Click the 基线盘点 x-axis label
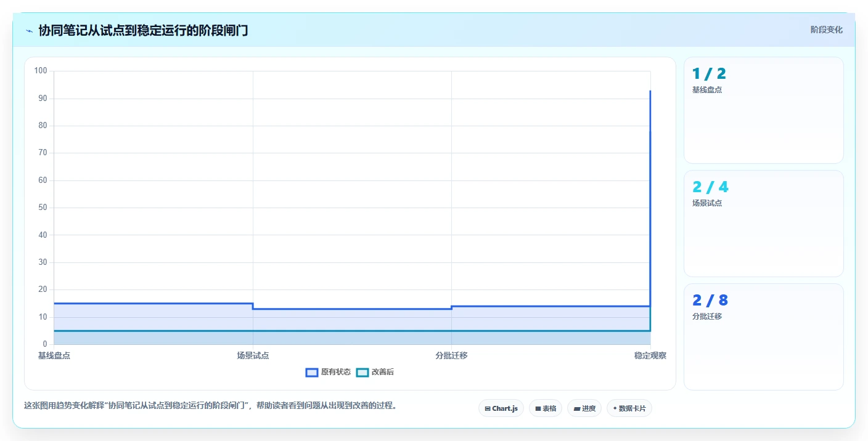This screenshot has width=868, height=441. (54, 355)
